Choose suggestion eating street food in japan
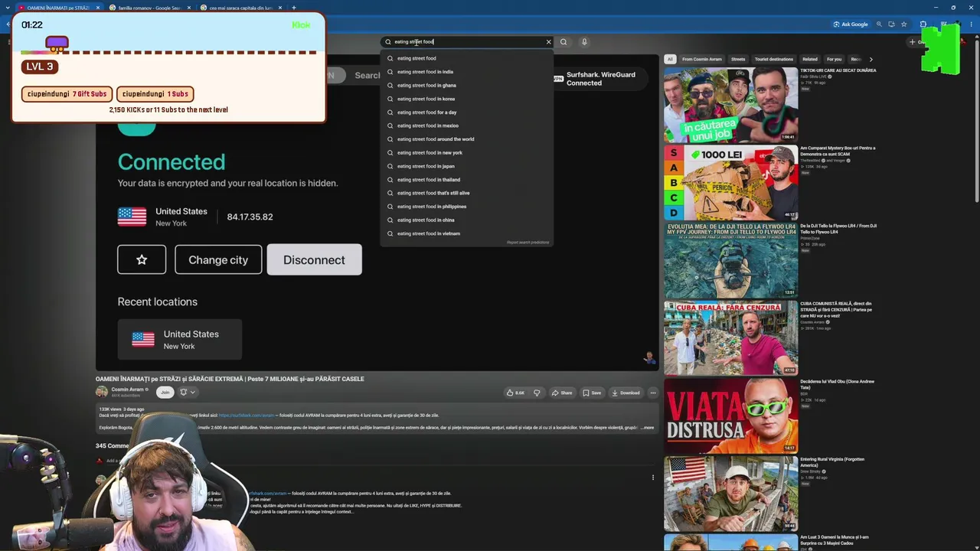980x551 pixels. tap(466, 166)
